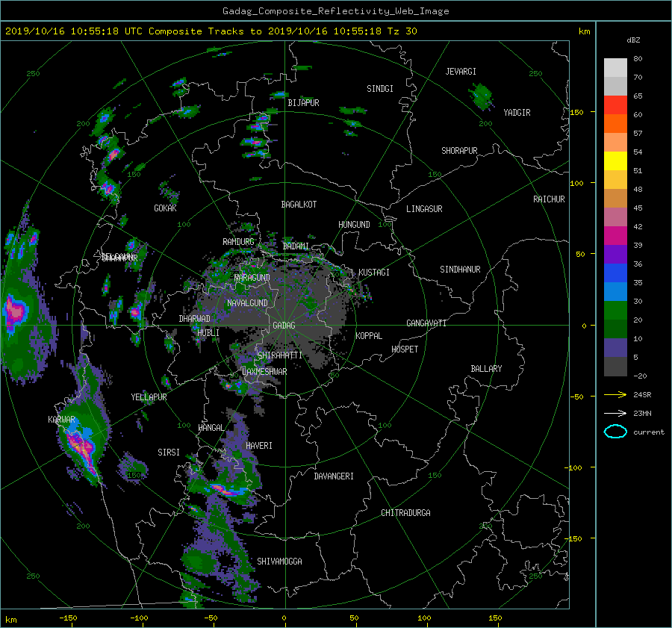The height and width of the screenshot is (628, 672).
Task: Click the KUSTAGI city label
Action: tap(374, 273)
